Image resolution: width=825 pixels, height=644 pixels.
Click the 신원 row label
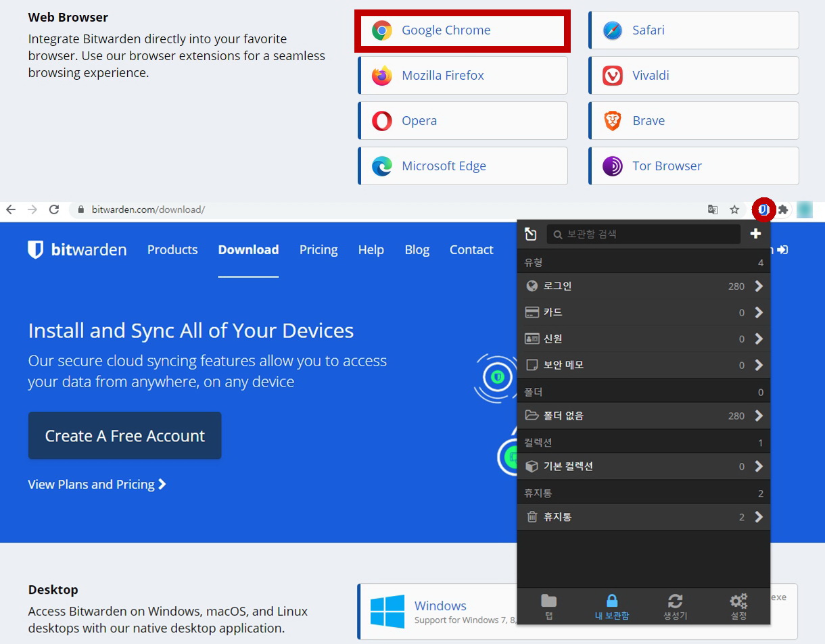point(552,339)
